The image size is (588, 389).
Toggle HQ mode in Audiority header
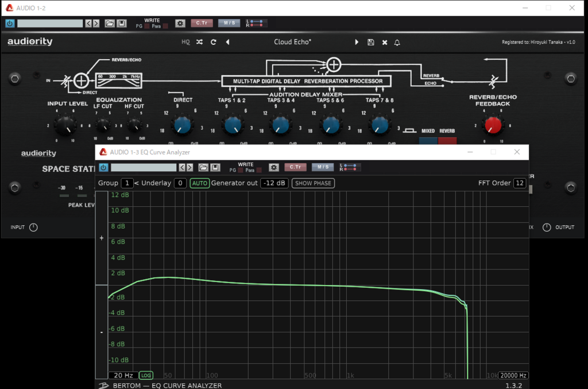click(185, 42)
